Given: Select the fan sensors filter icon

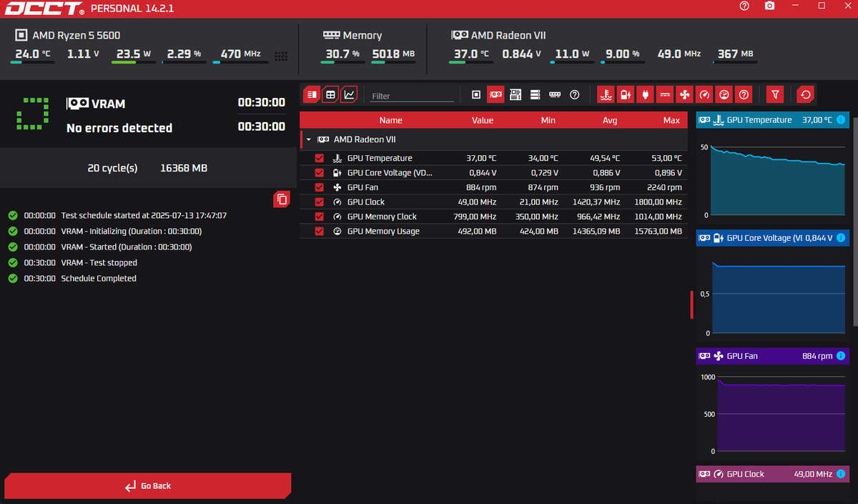Looking at the screenshot, I should pyautogui.click(x=684, y=94).
